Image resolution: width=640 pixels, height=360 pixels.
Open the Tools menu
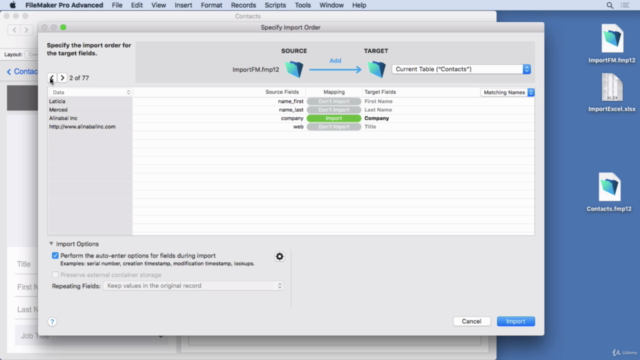[302, 5]
